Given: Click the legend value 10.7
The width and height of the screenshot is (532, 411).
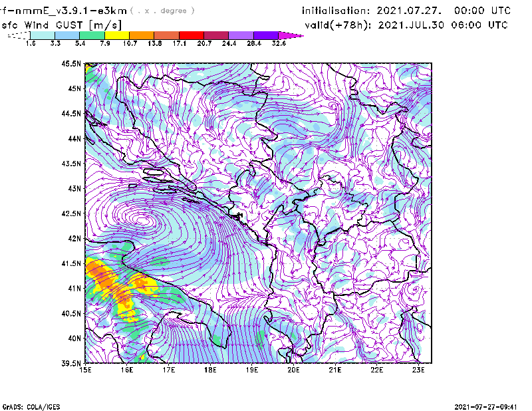Looking at the screenshot, I should (130, 43).
